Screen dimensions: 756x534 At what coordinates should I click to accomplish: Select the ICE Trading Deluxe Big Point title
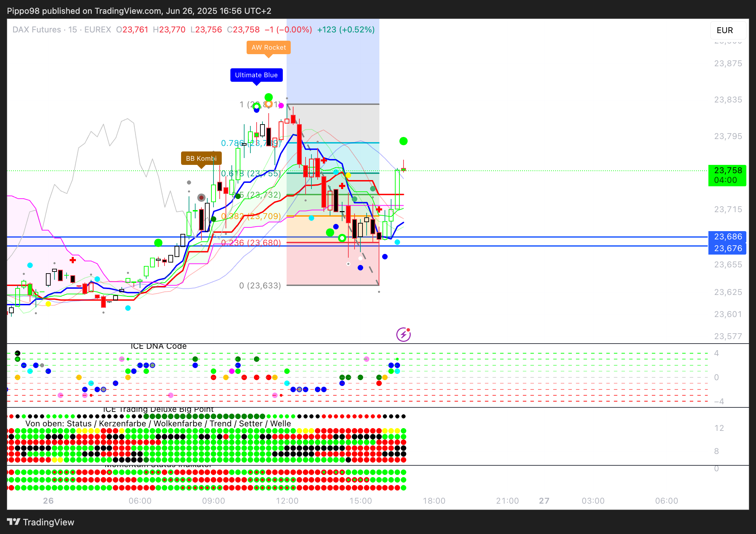point(158,409)
